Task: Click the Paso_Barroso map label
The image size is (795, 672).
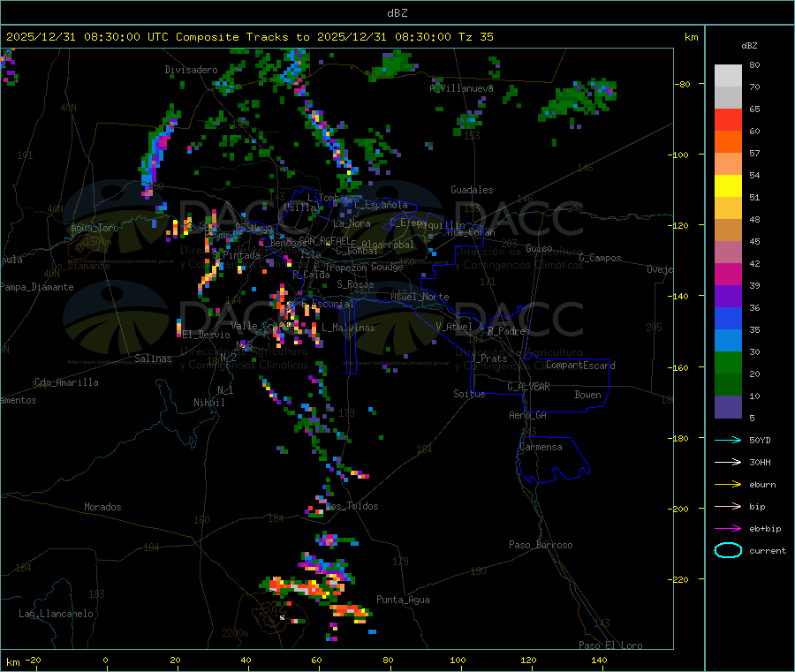Action: pos(541,545)
